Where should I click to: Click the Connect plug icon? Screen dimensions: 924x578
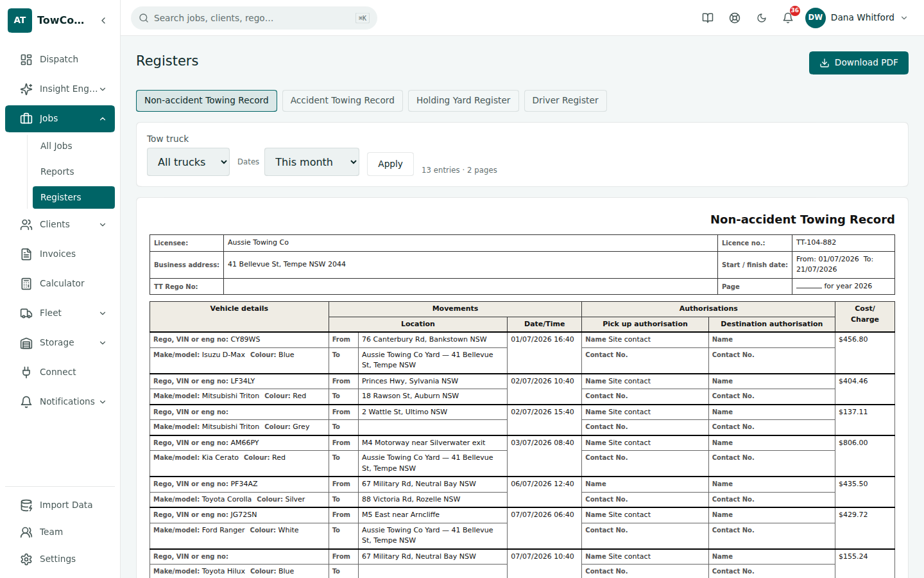point(26,372)
